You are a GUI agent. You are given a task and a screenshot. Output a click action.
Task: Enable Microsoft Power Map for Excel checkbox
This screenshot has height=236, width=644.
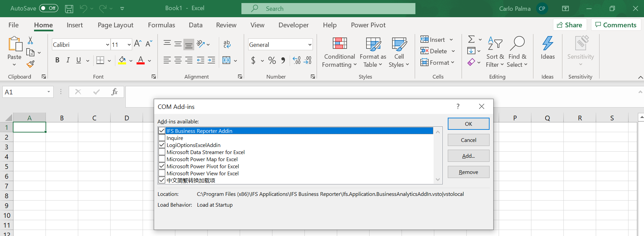162,159
